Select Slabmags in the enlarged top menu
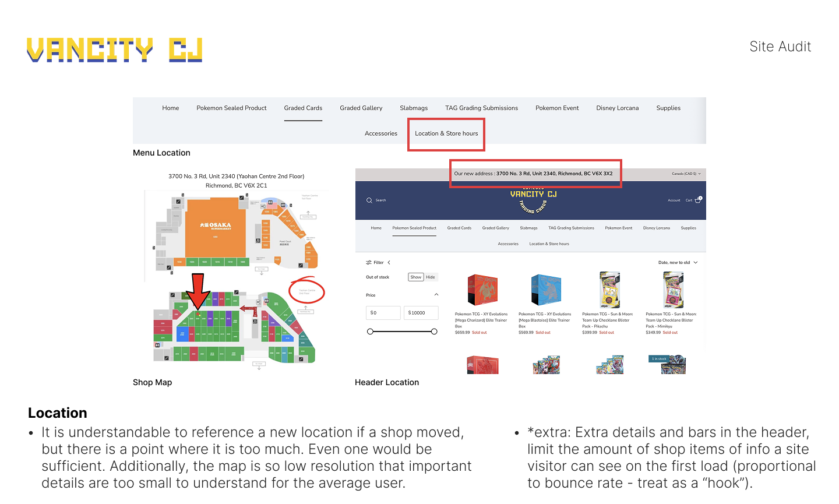 pyautogui.click(x=414, y=108)
